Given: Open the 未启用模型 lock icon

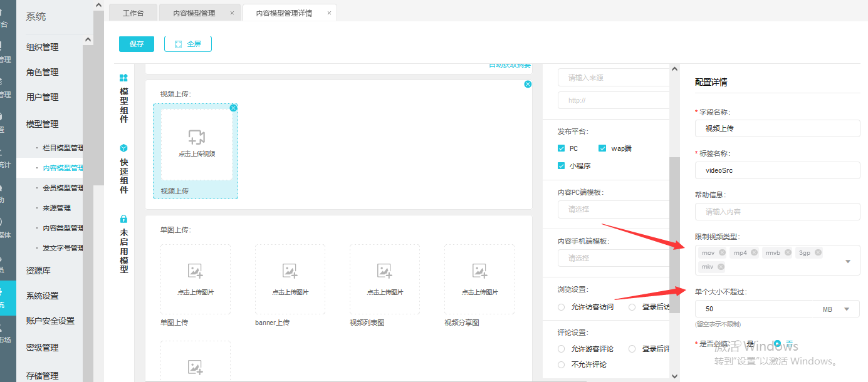Looking at the screenshot, I should click(123, 219).
